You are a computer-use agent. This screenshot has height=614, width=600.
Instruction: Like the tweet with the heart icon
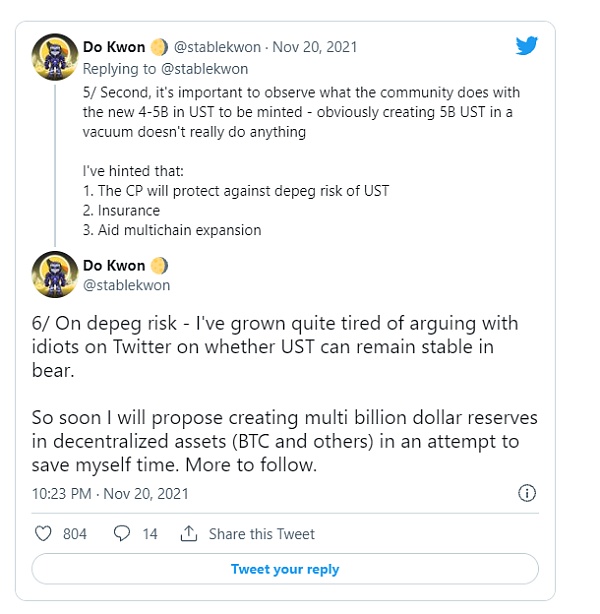point(43,534)
